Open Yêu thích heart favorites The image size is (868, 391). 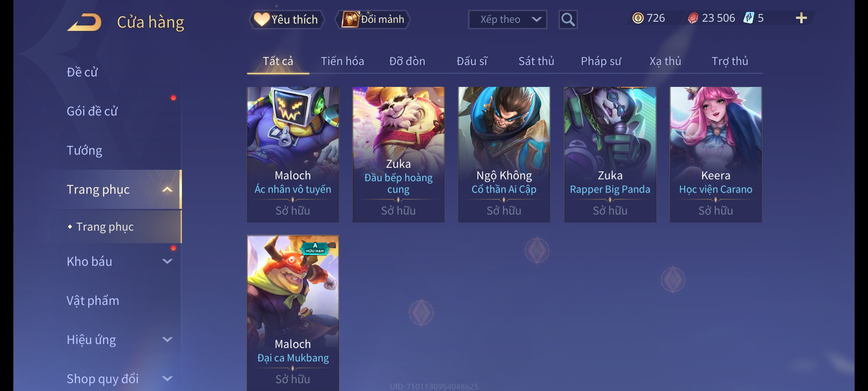[x=286, y=20]
